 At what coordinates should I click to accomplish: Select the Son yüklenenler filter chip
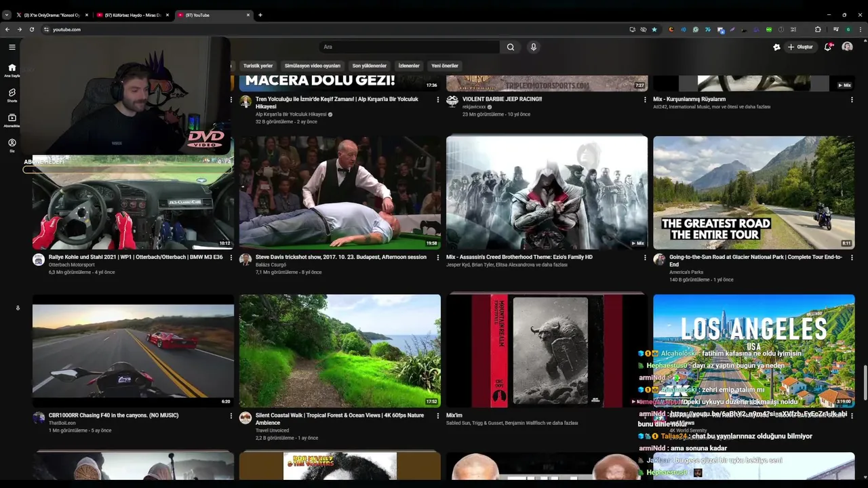[370, 66]
